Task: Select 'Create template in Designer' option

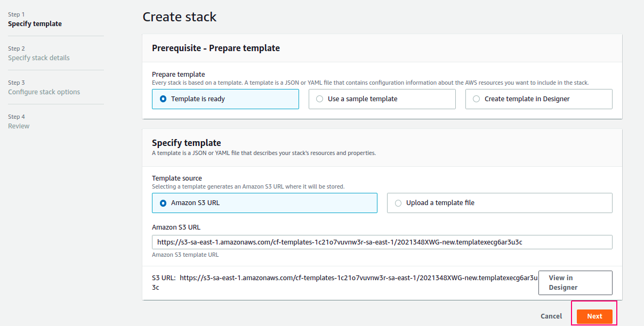Action: tap(538, 99)
